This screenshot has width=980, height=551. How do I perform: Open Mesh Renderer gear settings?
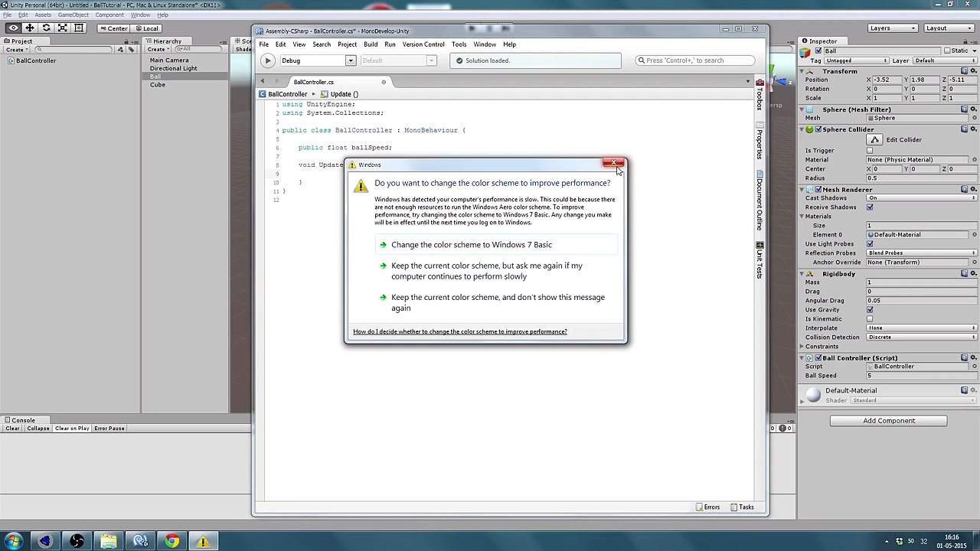click(973, 190)
